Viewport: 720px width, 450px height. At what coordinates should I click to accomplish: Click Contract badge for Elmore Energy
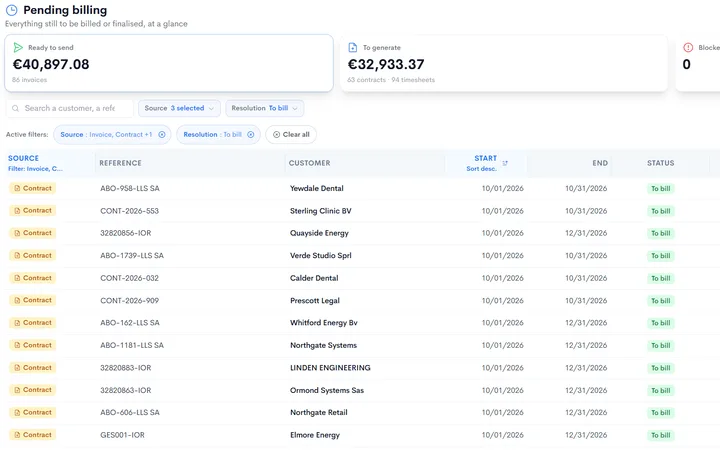tap(33, 435)
